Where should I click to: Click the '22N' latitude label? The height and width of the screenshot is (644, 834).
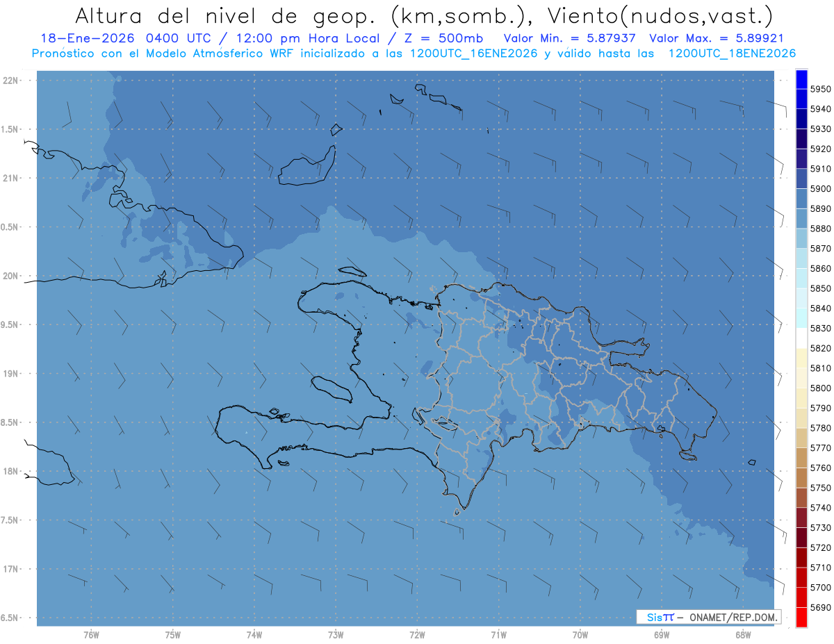click(x=11, y=81)
